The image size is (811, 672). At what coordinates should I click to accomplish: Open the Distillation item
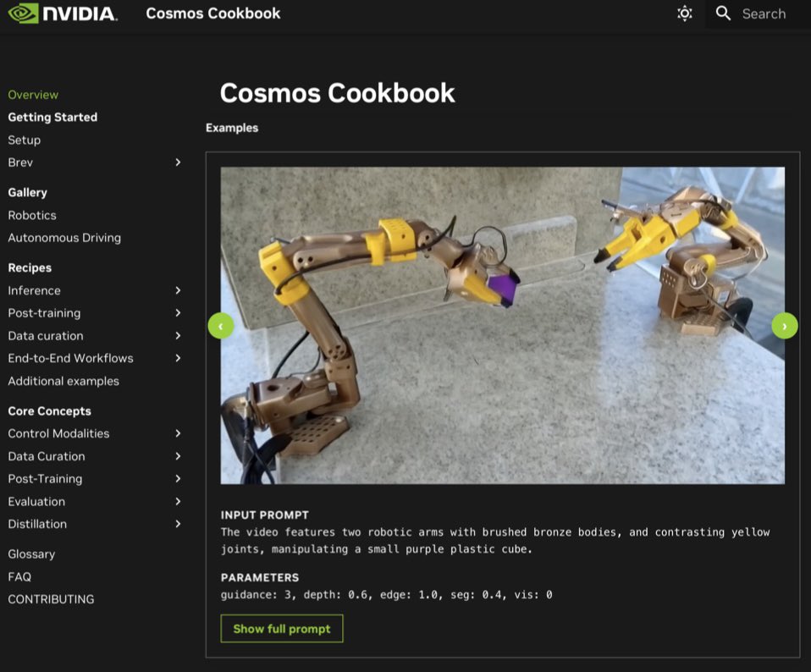pos(37,524)
